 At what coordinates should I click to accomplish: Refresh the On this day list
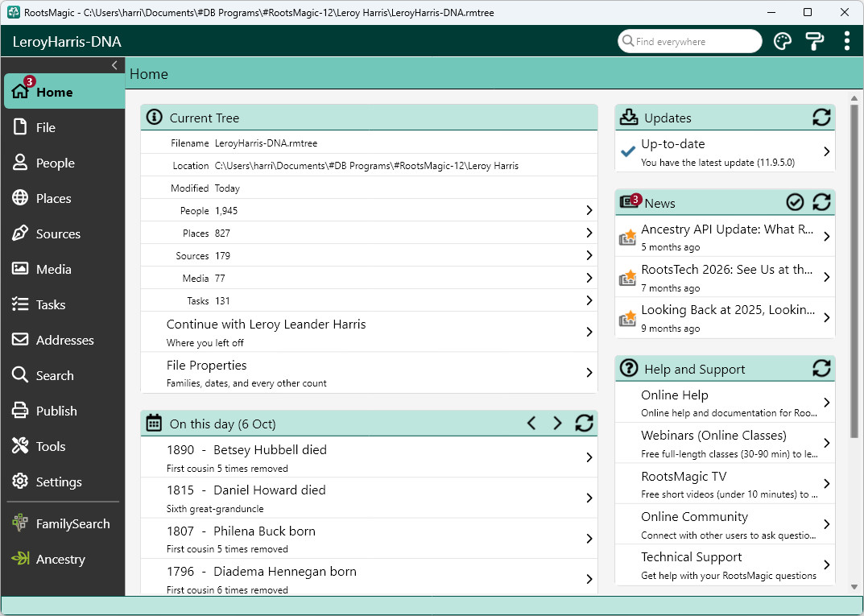coord(584,424)
